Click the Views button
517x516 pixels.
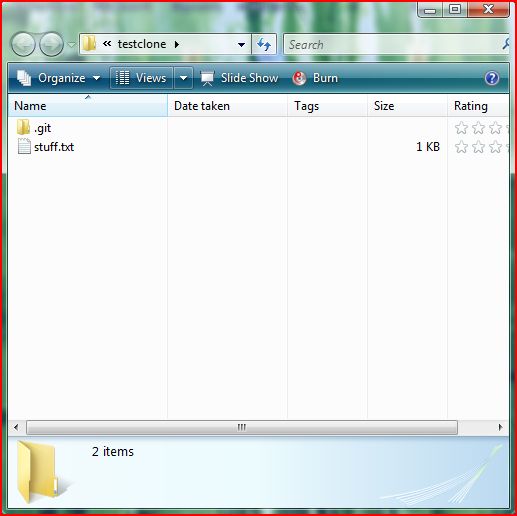141,78
